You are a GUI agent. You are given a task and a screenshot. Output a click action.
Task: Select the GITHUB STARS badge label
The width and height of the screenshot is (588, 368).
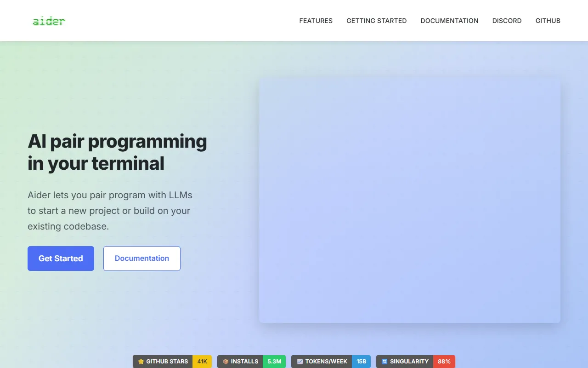(167, 362)
